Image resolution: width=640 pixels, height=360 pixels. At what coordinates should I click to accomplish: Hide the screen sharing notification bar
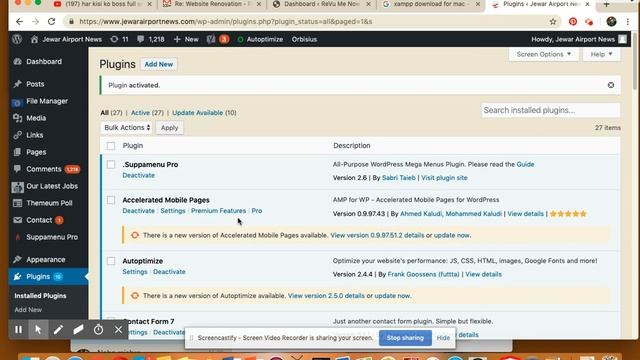point(443,338)
